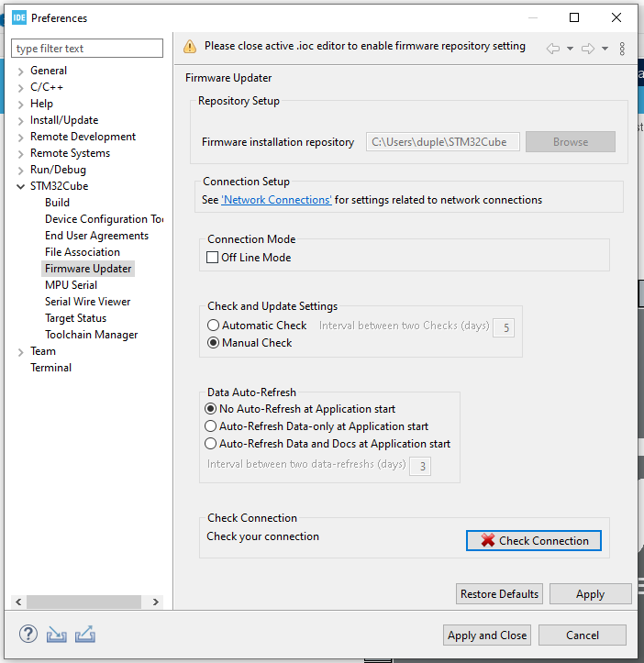
Task: Open Target Status preferences
Action: coord(76,318)
